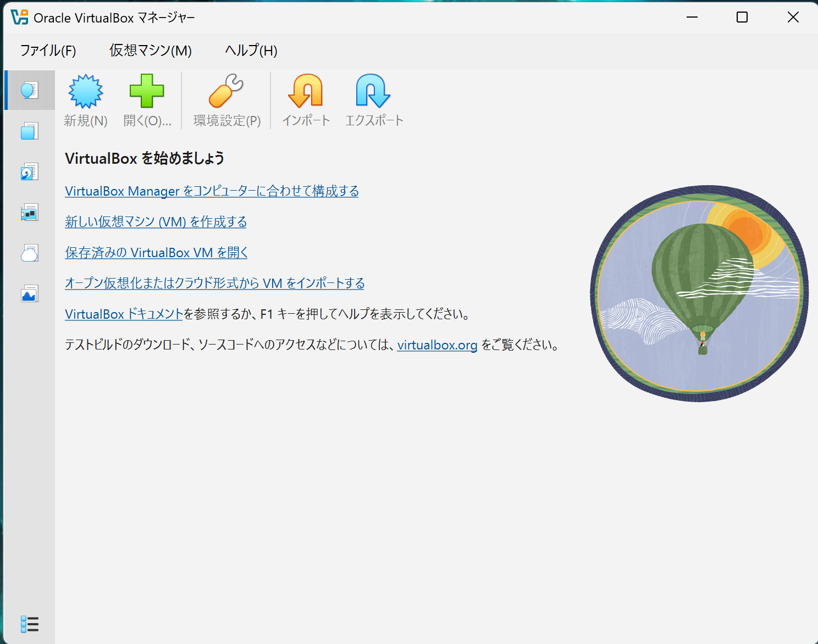Follow the 新しい仮想マシン (VM) を作成する link
Viewport: 818px width, 644px height.
coord(156,222)
